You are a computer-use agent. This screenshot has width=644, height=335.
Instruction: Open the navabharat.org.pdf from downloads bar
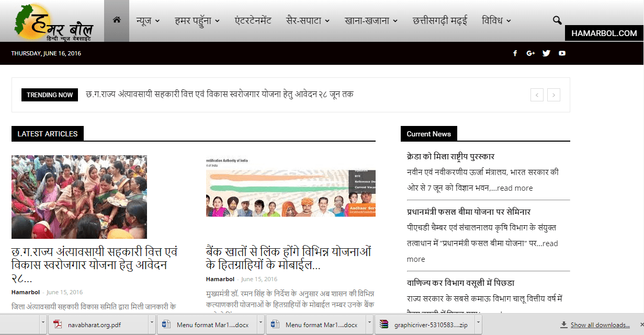click(94, 324)
